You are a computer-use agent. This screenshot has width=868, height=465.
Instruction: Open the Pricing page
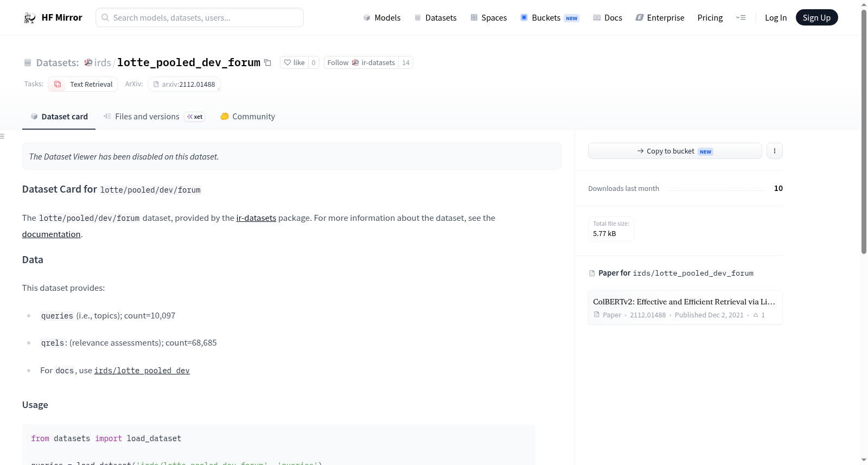click(710, 18)
